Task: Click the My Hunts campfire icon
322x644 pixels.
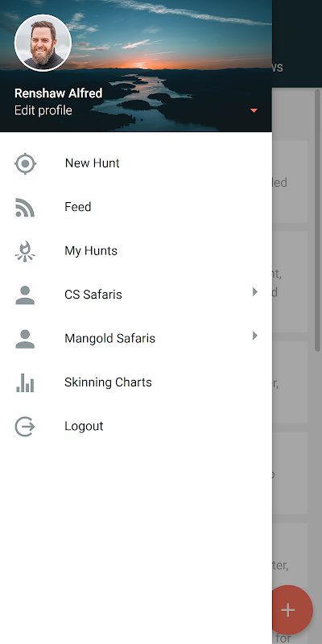Action: [25, 251]
